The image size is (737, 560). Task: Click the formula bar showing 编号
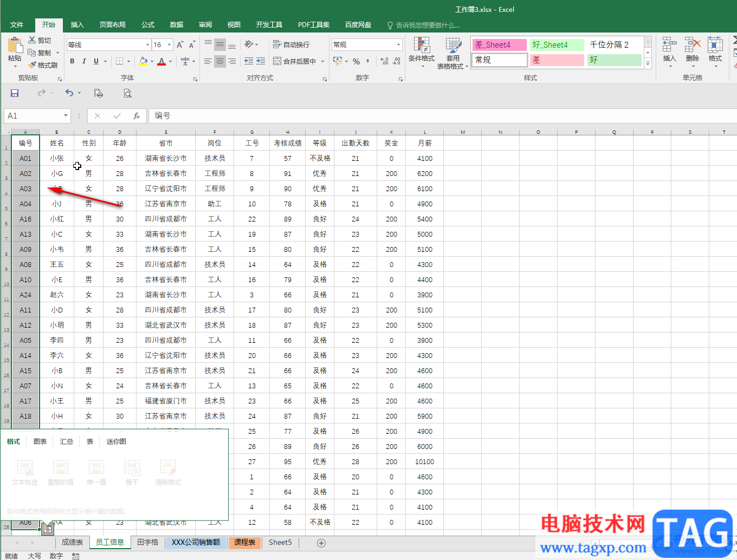click(442, 115)
